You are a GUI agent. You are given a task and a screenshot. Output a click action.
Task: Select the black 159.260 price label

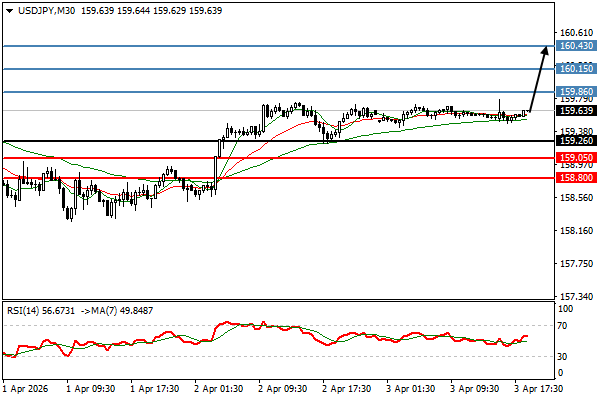pyautogui.click(x=577, y=141)
